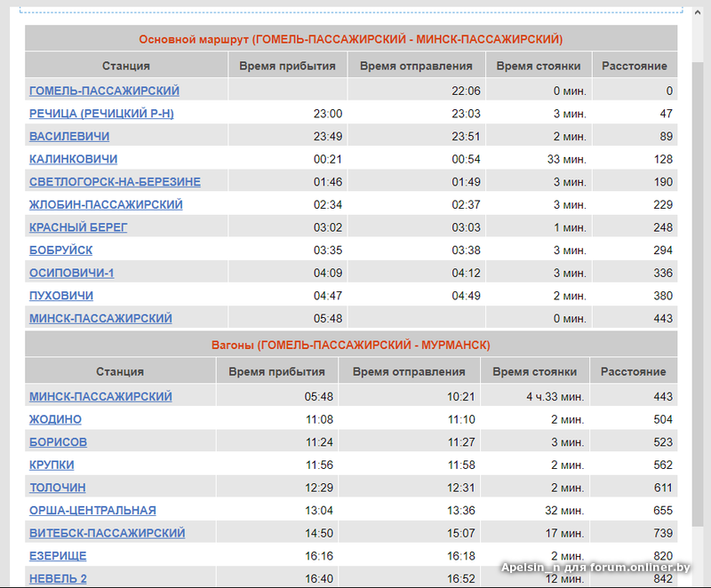Viewport: 711px width, 588px height.
Task: Open the ЖЛОБИН-ПАССАЖИРСКИЙ station link
Action: [x=106, y=205]
